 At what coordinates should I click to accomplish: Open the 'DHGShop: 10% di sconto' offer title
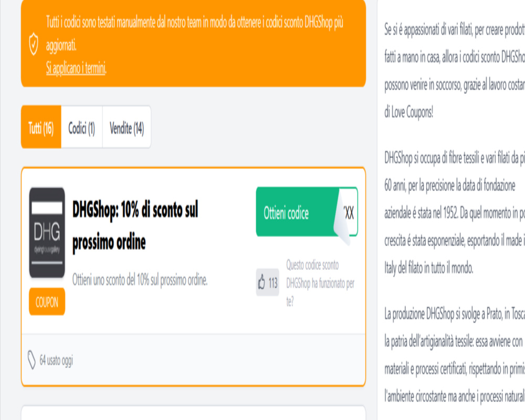point(135,226)
